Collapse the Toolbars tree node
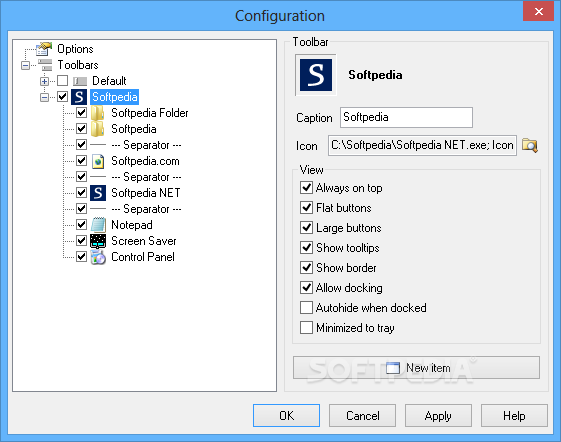561x442 pixels. point(25,65)
